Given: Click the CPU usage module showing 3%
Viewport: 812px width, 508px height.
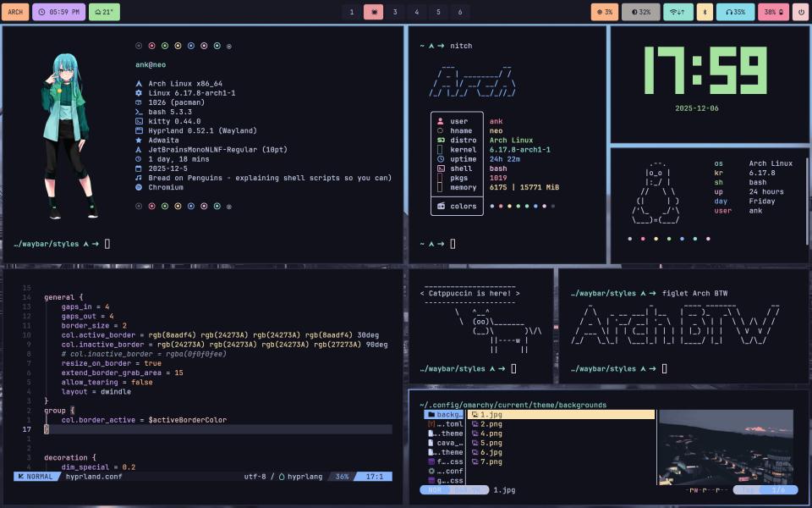Looking at the screenshot, I should point(604,12).
